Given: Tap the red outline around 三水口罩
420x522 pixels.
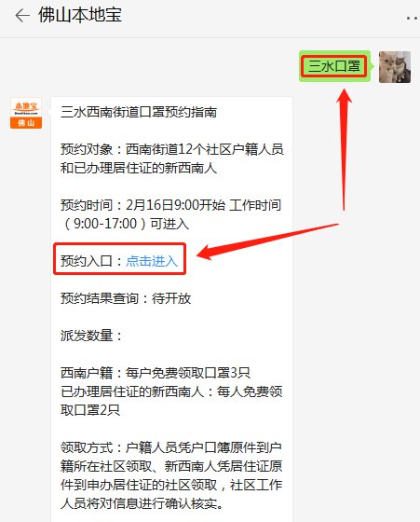Looking at the screenshot, I should pos(334,66).
